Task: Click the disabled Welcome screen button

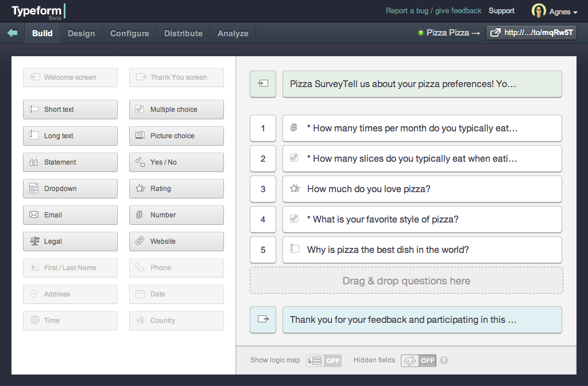Action: click(70, 77)
